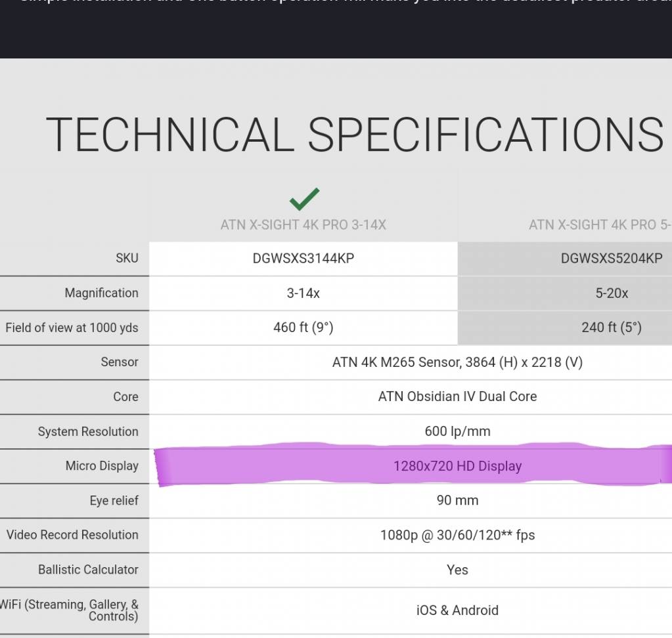Click field of view value 240 ft (5°)
Viewport: 672px width, 638px height.
click(x=612, y=328)
